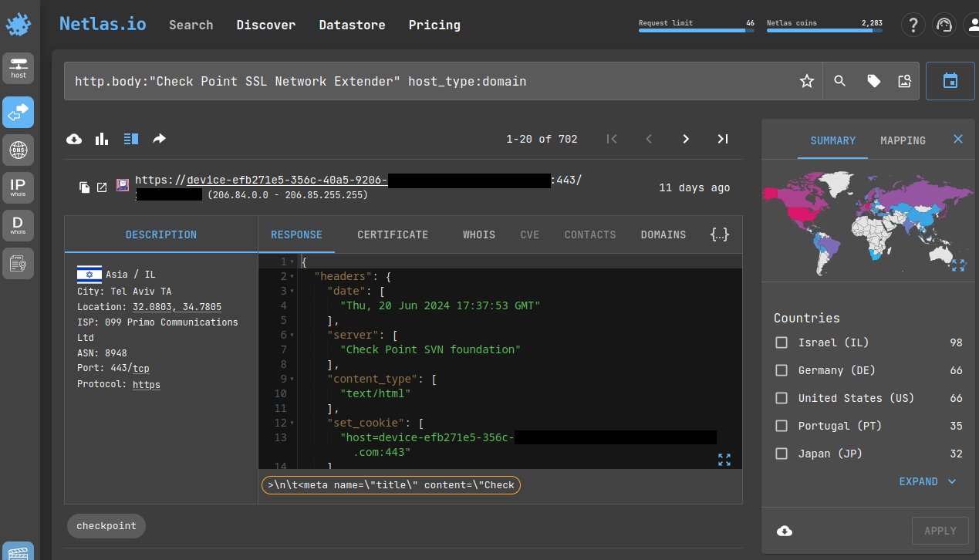Open the Datastore menu
Screen dimensions: 979x560
tap(353, 25)
